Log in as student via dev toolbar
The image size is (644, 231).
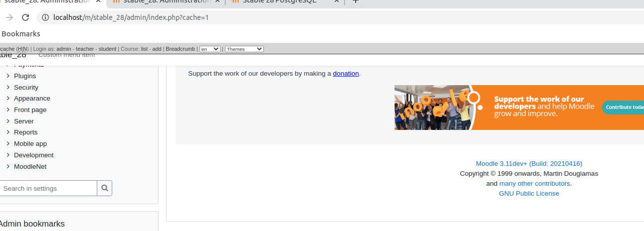point(107,49)
